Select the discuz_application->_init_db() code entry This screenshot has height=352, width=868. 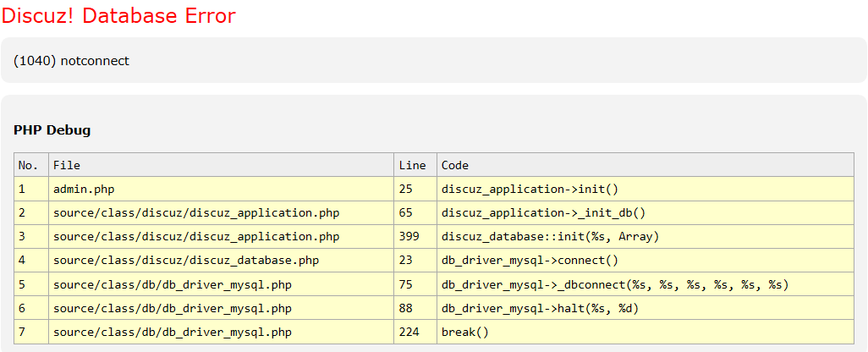tap(543, 212)
